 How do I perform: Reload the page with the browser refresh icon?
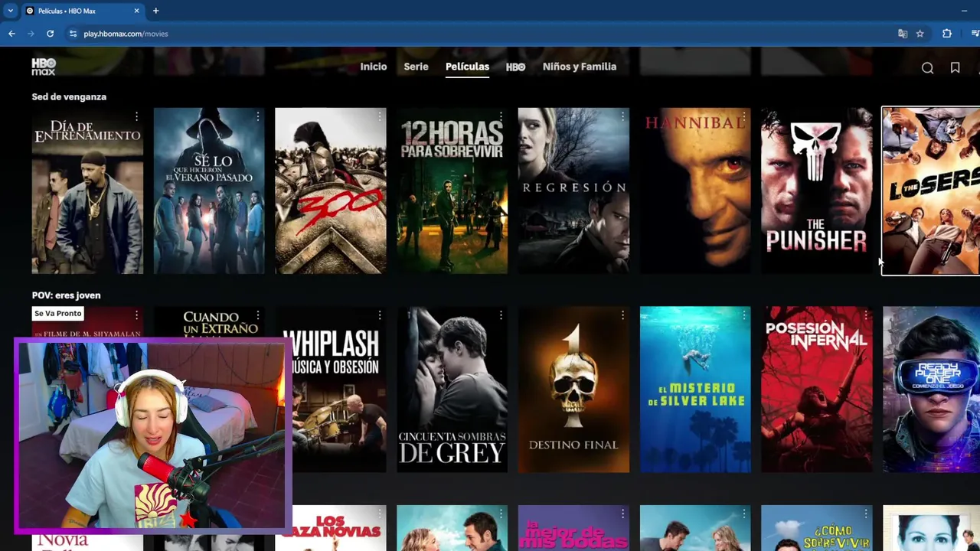click(x=51, y=34)
